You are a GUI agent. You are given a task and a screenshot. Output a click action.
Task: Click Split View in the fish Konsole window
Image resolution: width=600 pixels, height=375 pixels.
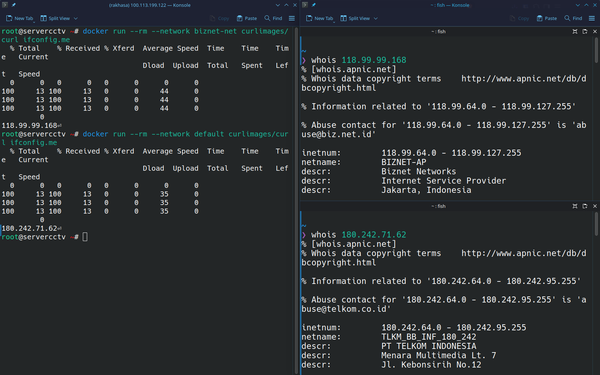click(x=355, y=18)
